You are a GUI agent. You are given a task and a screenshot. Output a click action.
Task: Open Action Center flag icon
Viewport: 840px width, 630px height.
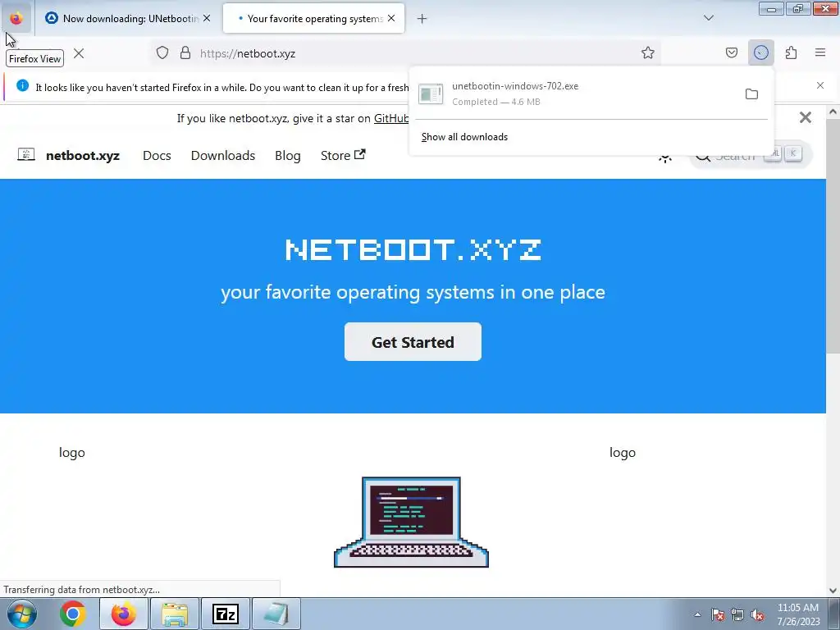pos(717,614)
